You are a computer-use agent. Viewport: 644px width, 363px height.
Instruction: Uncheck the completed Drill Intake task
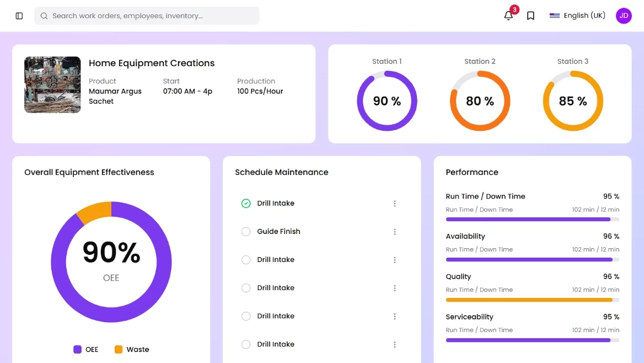(x=246, y=203)
